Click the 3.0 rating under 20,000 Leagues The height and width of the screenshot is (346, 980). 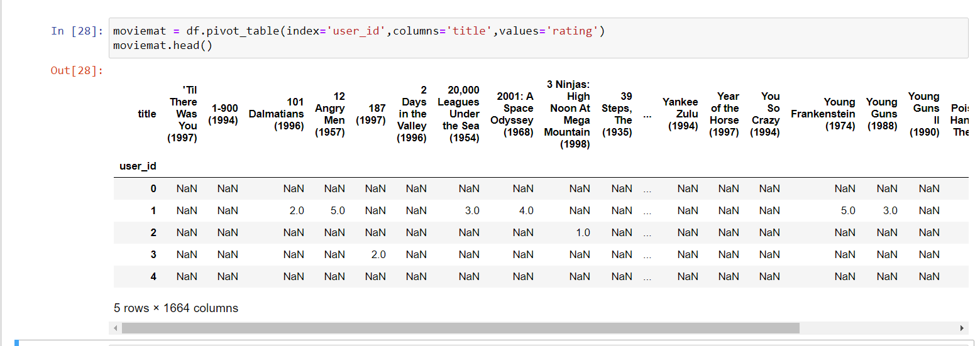click(x=472, y=210)
